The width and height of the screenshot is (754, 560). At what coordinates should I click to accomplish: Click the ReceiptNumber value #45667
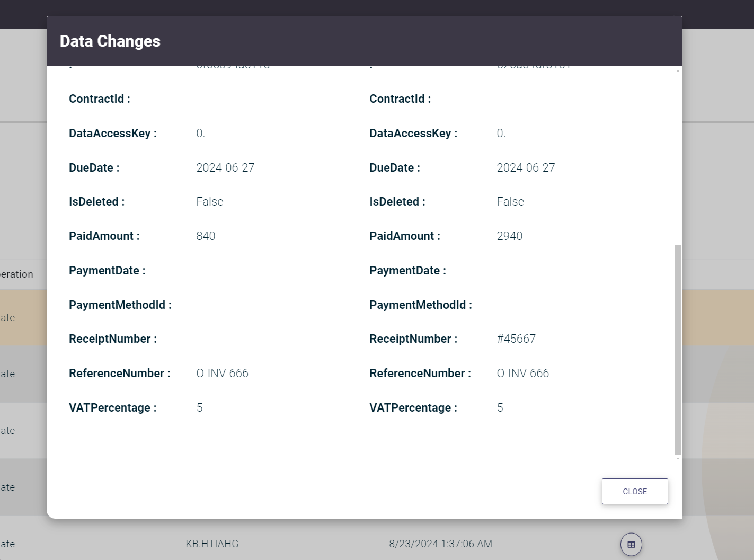click(516, 339)
